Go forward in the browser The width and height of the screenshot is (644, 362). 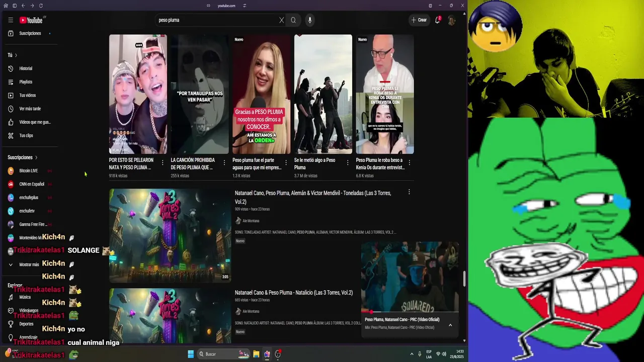[32, 6]
